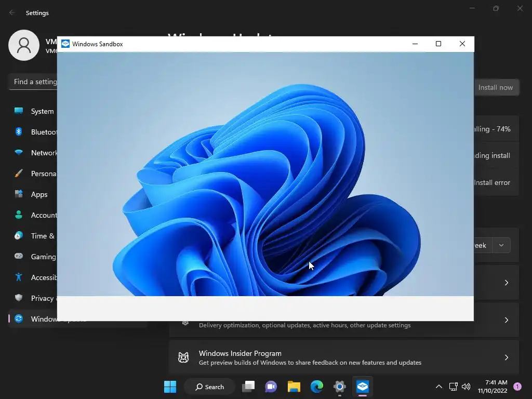This screenshot has height=399, width=532.
Task: Open the notification badge in tray
Action: pos(517,387)
